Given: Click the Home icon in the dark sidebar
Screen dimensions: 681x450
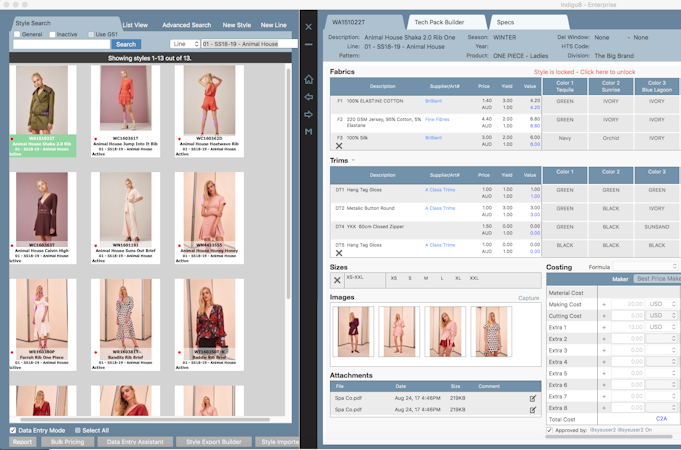Looking at the screenshot, I should tap(309, 79).
